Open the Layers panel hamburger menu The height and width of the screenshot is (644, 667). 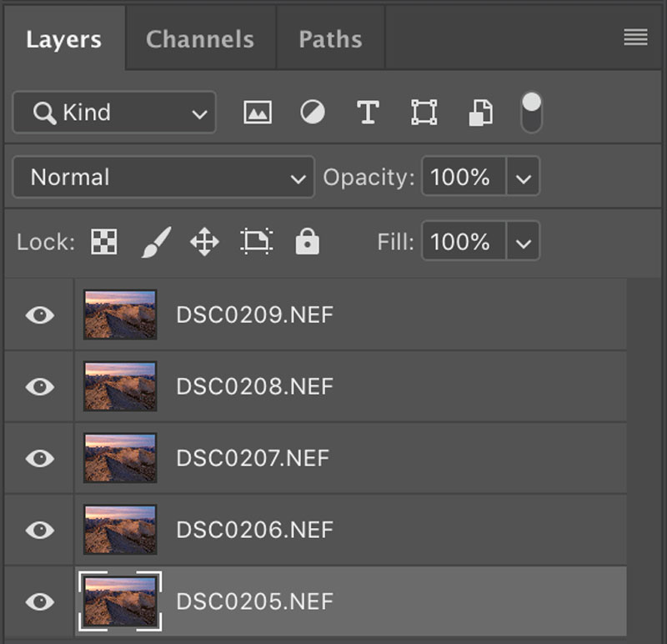point(635,38)
